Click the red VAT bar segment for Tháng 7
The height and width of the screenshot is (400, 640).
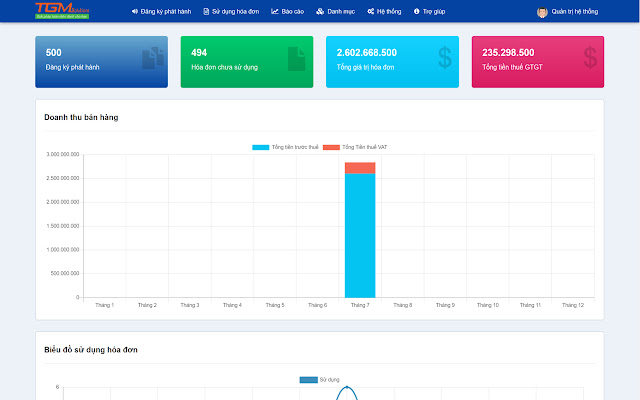tap(360, 168)
